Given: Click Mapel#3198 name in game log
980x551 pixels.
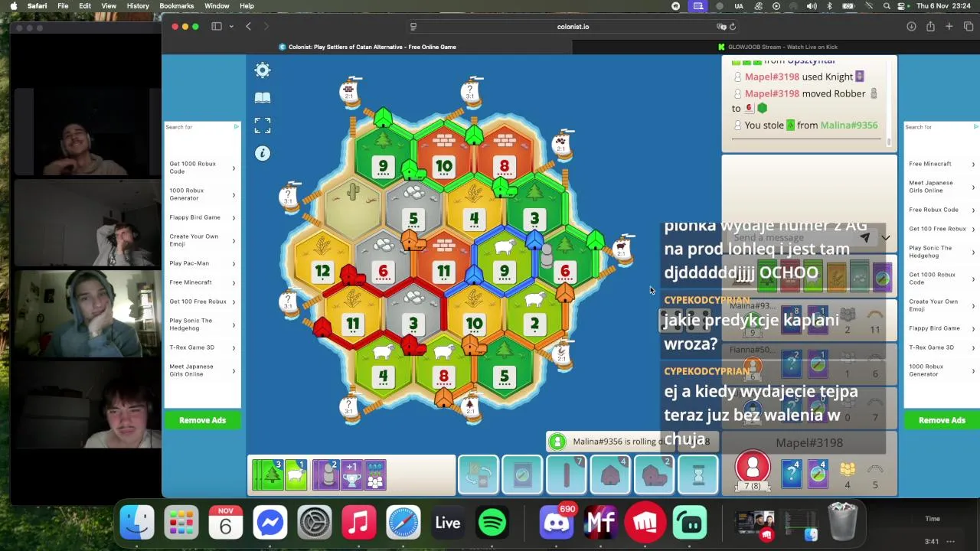Looking at the screenshot, I should [x=772, y=77].
